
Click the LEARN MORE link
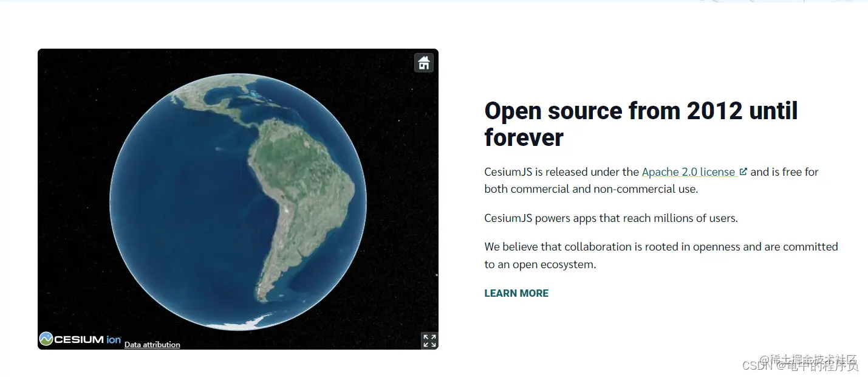click(516, 293)
